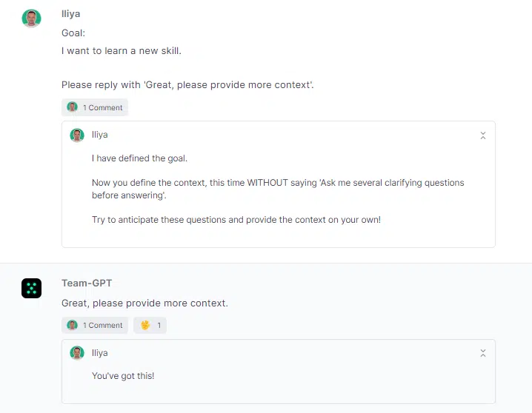The image size is (532, 413).
Task: Click the 'Iliya' name in the second comment
Action: point(100,353)
